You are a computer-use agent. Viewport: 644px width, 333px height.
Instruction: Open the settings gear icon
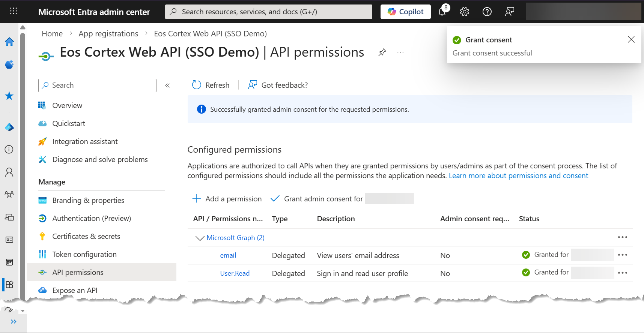pos(465,12)
